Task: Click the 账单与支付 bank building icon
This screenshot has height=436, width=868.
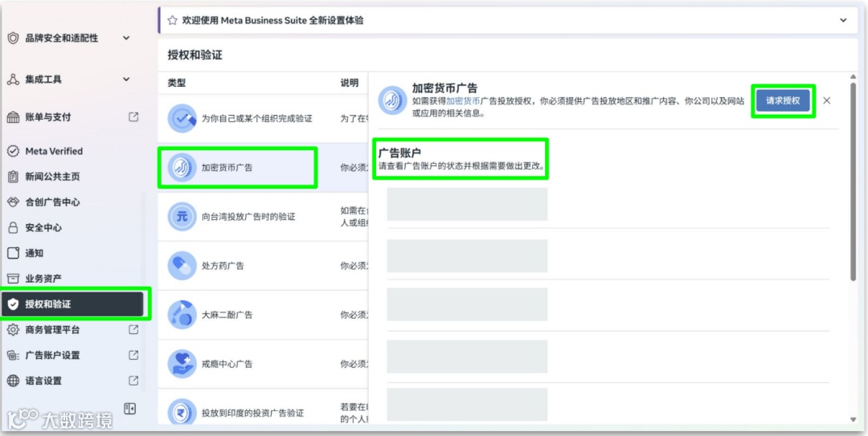Action: 14,117
